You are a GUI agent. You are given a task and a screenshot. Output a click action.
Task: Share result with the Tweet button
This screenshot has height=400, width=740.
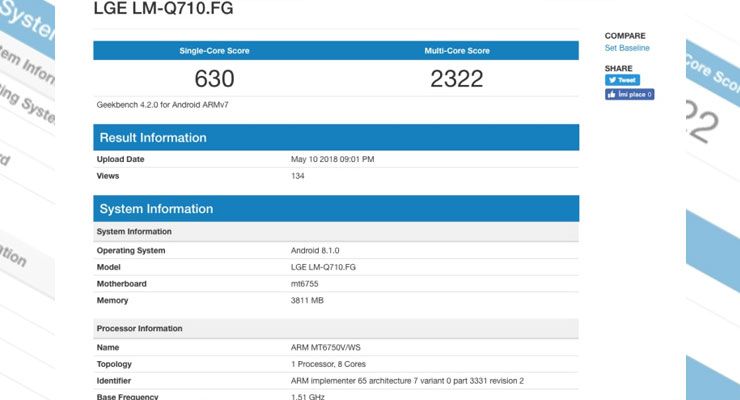622,80
